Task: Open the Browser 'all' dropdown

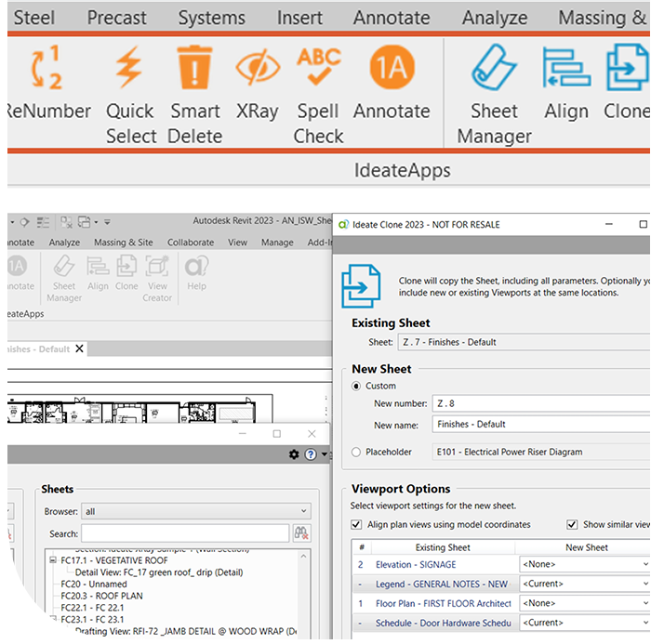Action: point(196,511)
